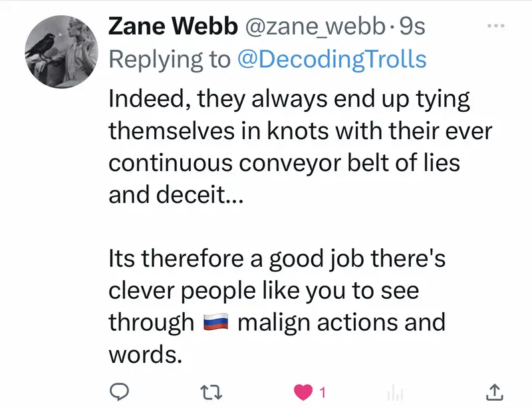Open the view analytics bar chart icon
The image size is (532, 408).
point(396,392)
